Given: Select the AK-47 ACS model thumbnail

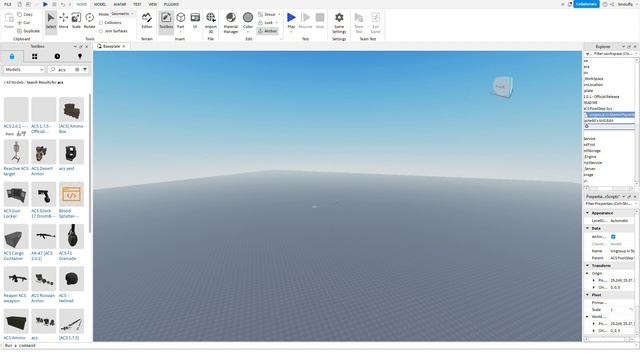Looking at the screenshot, I should pos(43,237).
